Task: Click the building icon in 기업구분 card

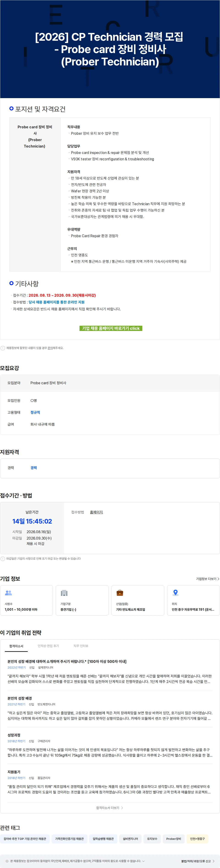Action: [64, 593]
